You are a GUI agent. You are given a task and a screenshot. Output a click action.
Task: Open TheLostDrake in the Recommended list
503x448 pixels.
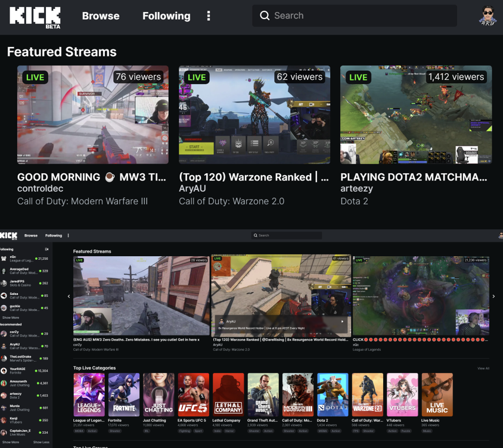[x=24, y=359]
